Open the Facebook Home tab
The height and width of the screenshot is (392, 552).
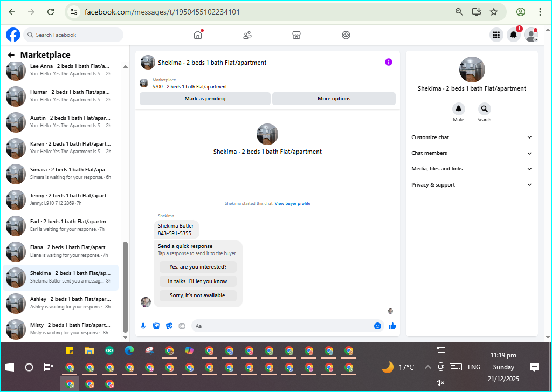click(198, 35)
